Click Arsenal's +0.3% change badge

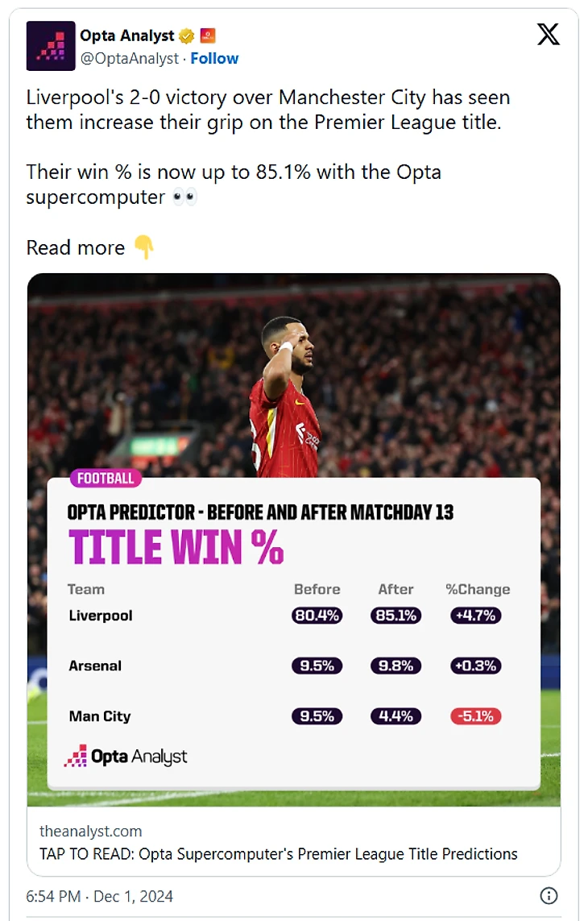pos(476,666)
